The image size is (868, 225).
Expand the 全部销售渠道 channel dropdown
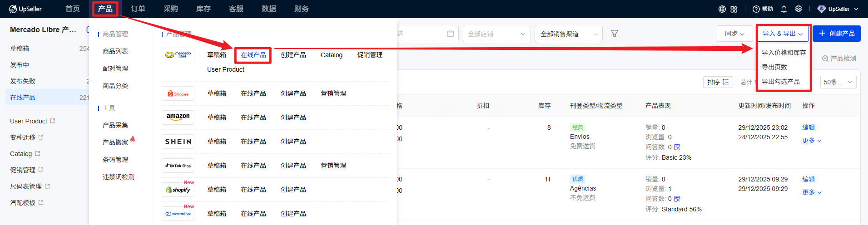570,34
